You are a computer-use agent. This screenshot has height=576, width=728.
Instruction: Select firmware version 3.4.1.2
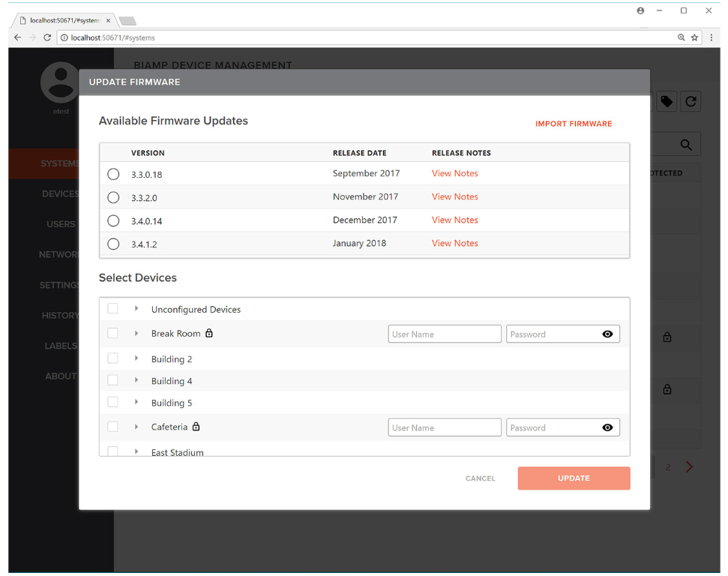113,244
